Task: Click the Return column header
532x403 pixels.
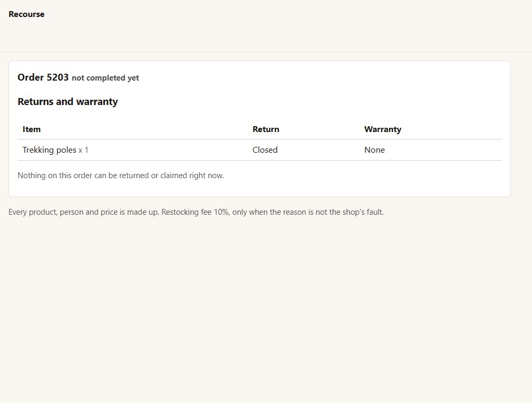Action: pos(265,129)
